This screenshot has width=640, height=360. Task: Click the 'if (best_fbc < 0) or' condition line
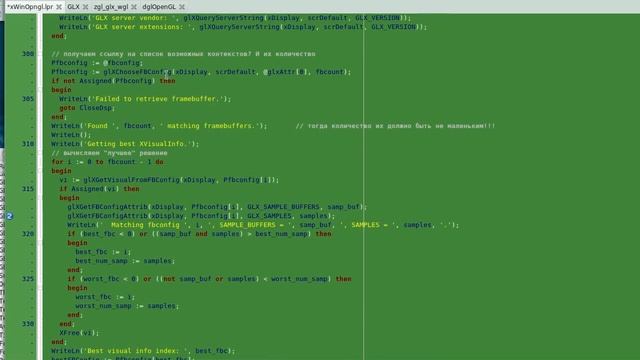pyautogui.click(x=199, y=234)
